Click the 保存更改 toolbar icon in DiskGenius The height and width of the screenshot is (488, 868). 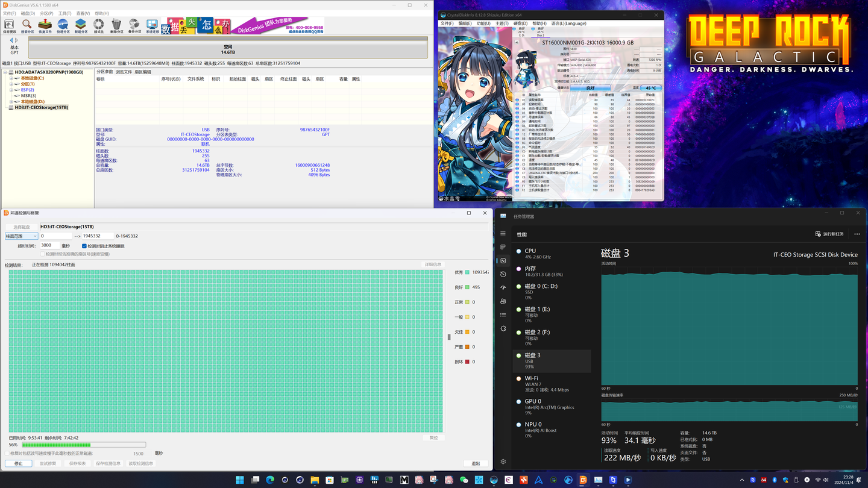coord(9,26)
